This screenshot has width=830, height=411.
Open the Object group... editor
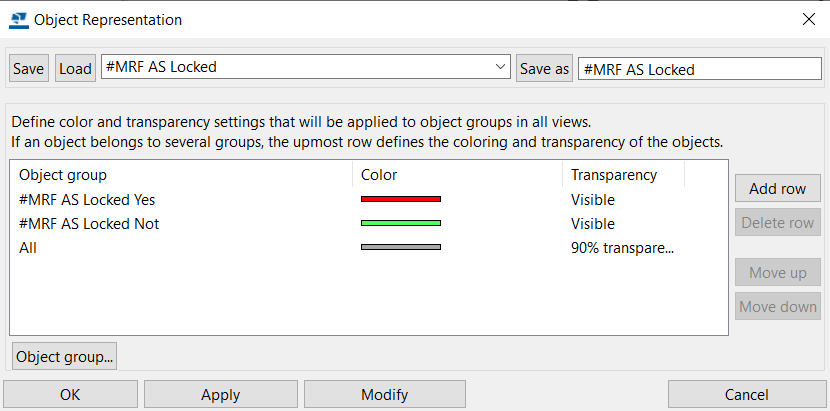(x=65, y=356)
